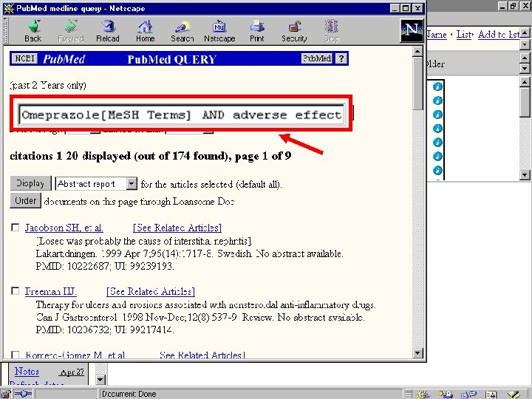Click up arrow beside older header background
Image resolution: width=532 pixels, height=399 pixels.
525,58
